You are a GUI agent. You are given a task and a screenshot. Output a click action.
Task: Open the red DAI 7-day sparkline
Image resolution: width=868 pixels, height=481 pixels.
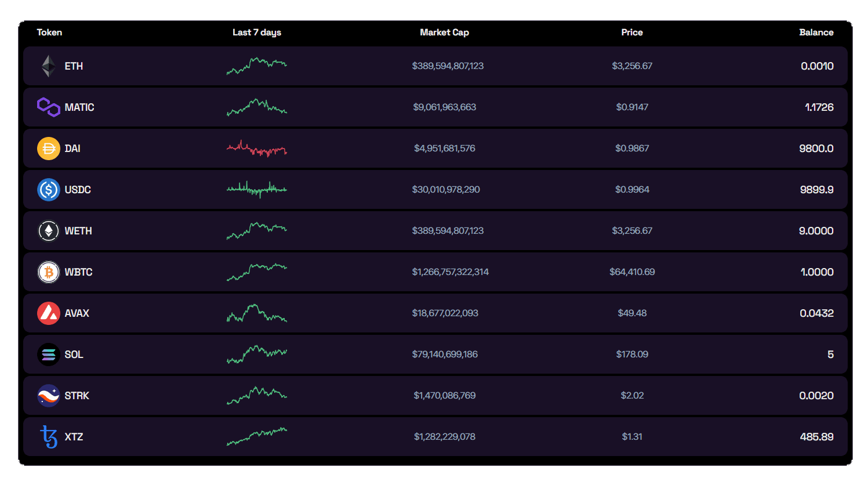pos(257,149)
